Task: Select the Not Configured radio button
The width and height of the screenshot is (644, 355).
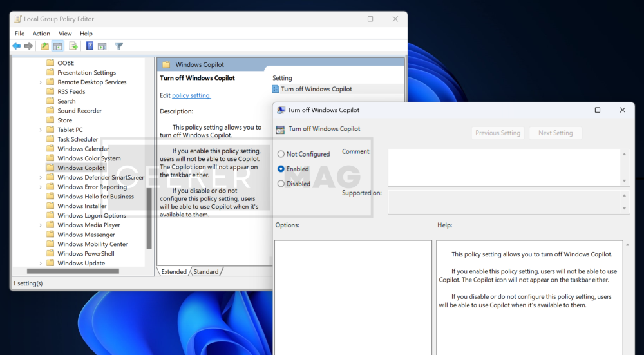Action: click(281, 154)
